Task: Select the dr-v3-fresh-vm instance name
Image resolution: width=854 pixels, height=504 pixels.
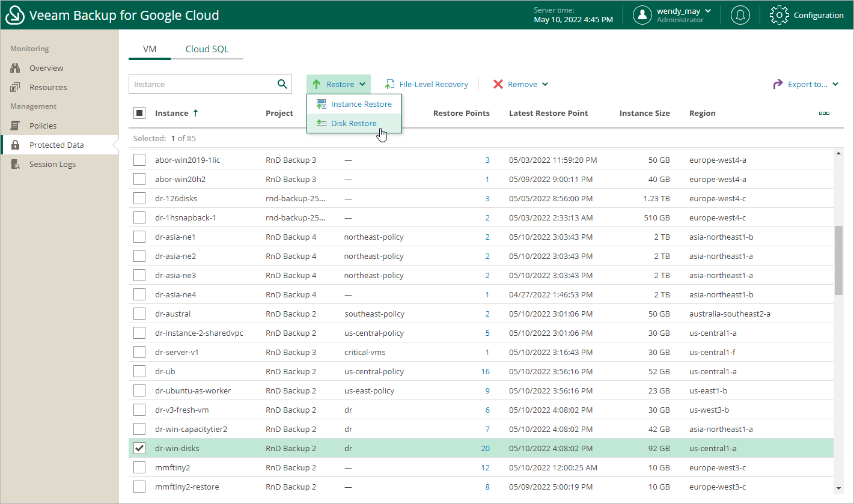Action: click(x=182, y=410)
